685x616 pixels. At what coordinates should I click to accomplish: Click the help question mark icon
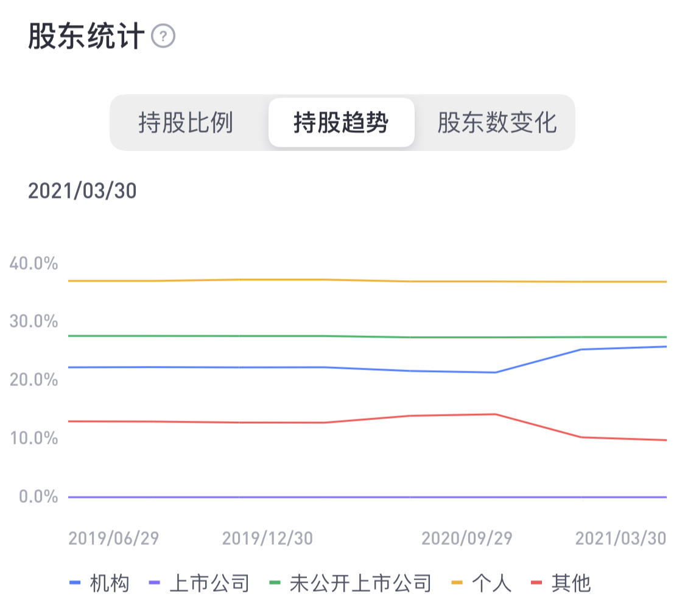click(x=163, y=37)
